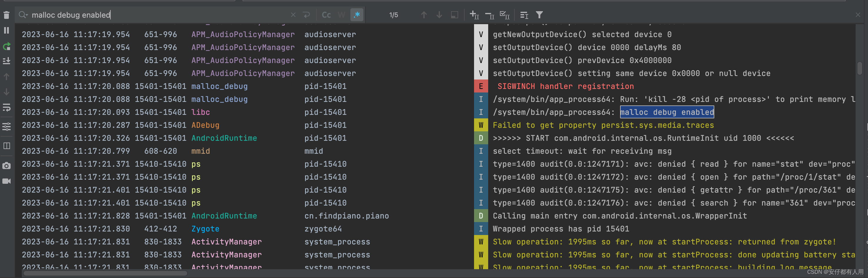Open search history from magnifier icon
This screenshot has width=868, height=278.
pos(23,15)
